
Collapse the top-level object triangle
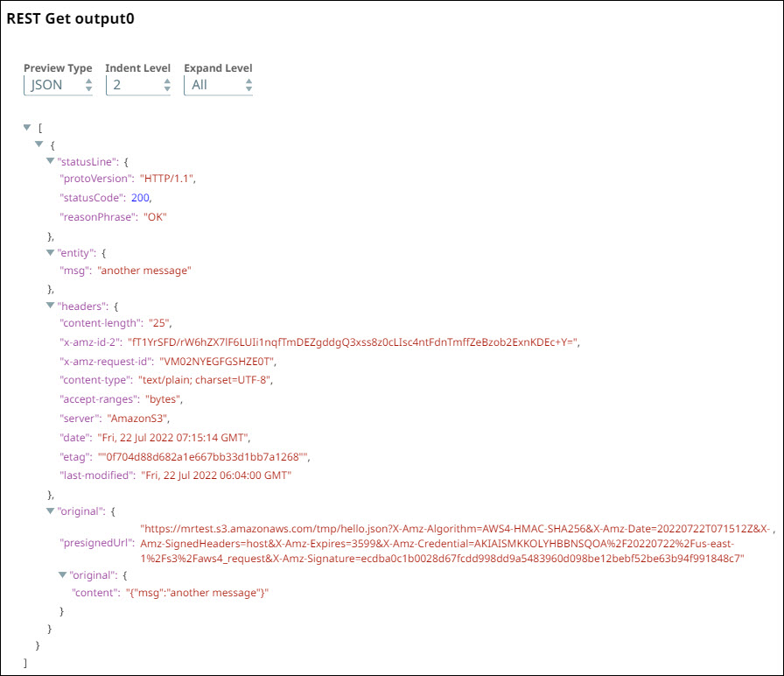(39, 144)
